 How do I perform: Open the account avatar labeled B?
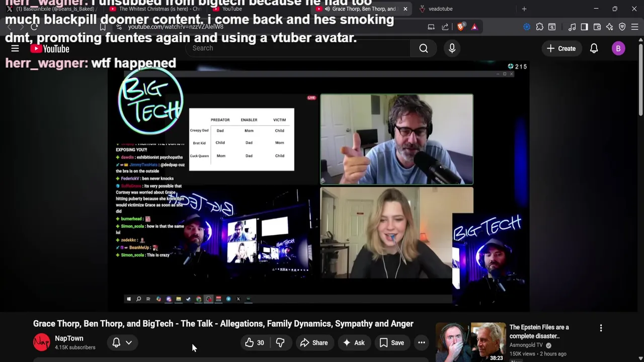618,48
